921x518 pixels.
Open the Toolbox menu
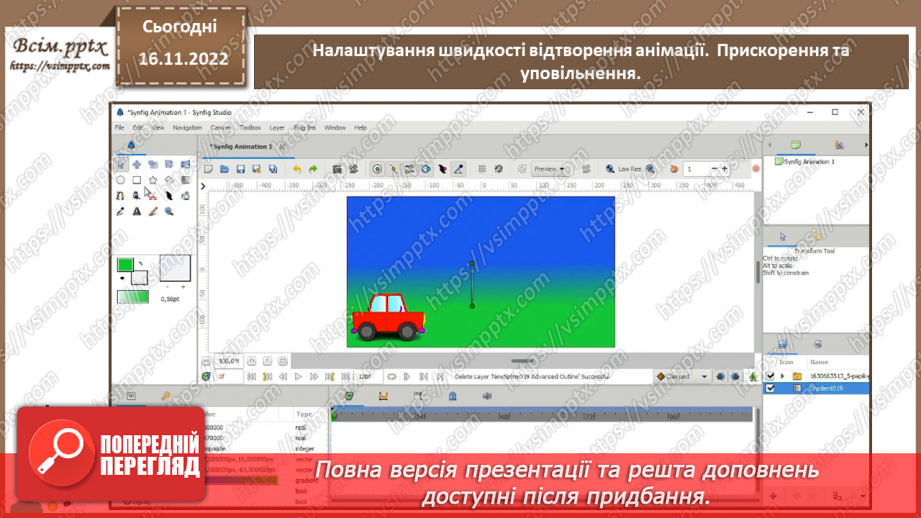tap(250, 127)
